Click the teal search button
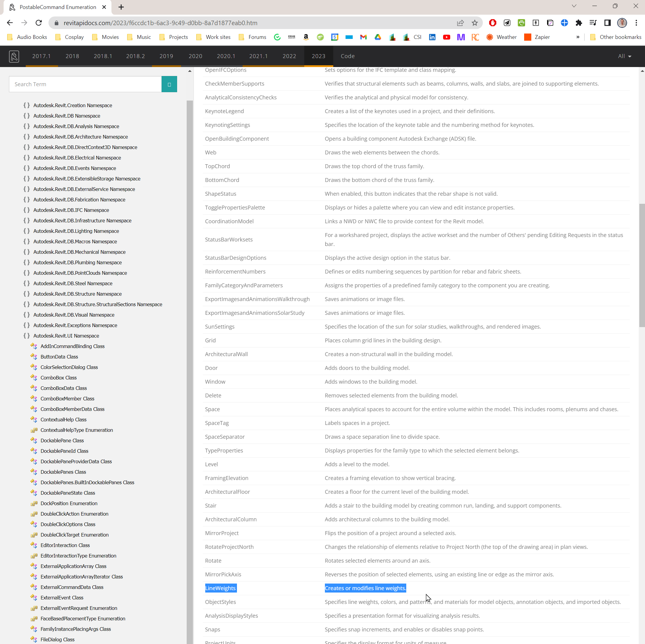This screenshot has width=645, height=644. pos(169,84)
